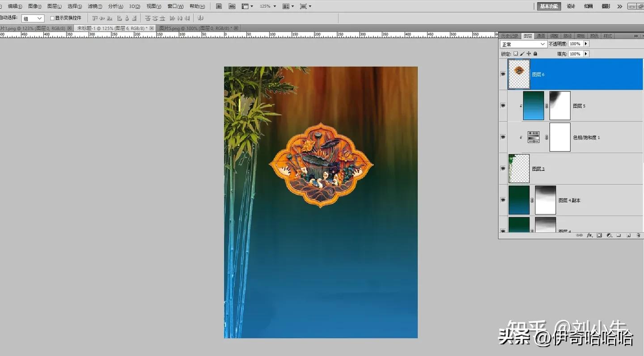Viewport: 644px width, 356px height.
Task: Enable lock transparent pixels for the layer
Action: (515, 54)
